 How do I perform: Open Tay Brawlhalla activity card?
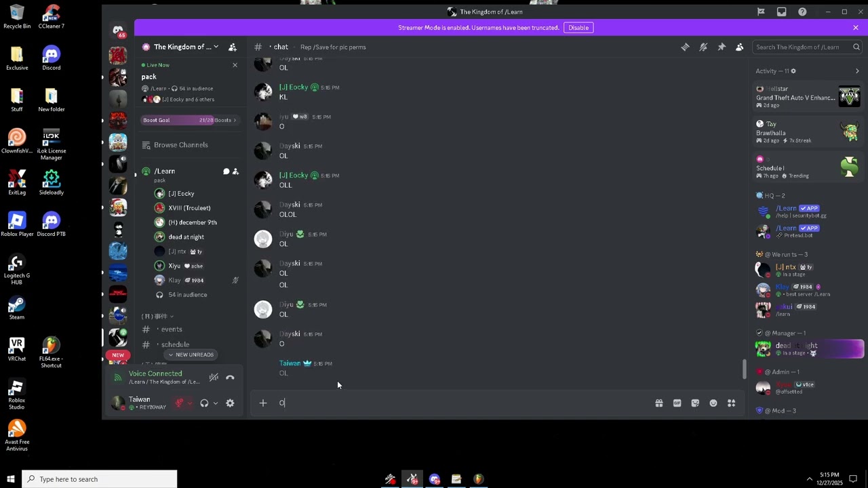coord(808,132)
